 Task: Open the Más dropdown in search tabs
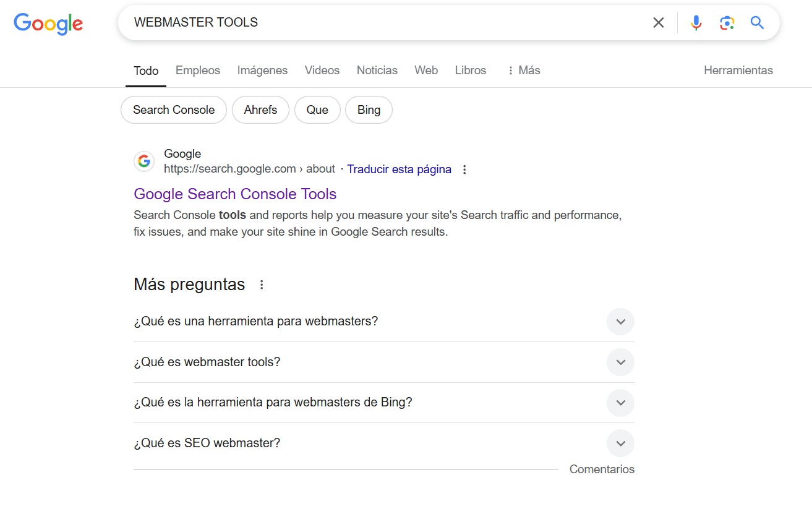click(523, 71)
